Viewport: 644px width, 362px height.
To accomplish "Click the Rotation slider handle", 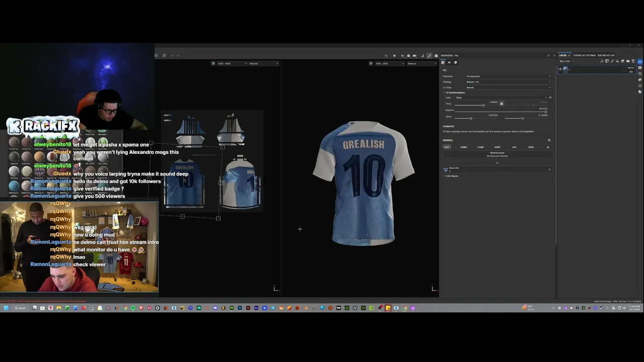I will pyautogui.click(x=545, y=112).
